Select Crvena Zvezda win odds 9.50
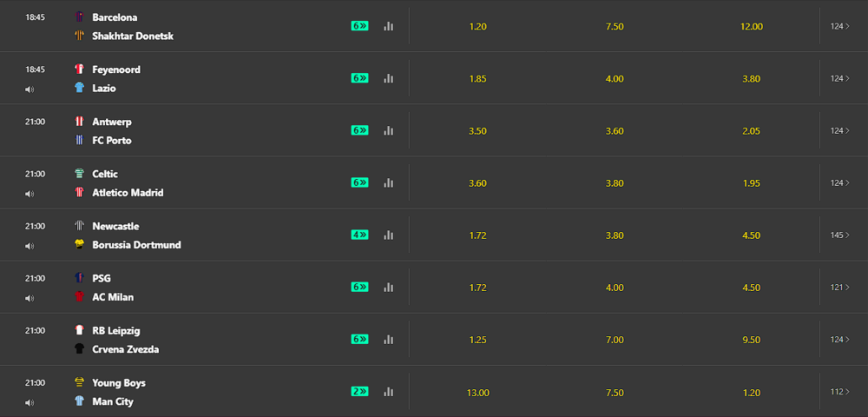The image size is (868, 417). pyautogui.click(x=751, y=340)
